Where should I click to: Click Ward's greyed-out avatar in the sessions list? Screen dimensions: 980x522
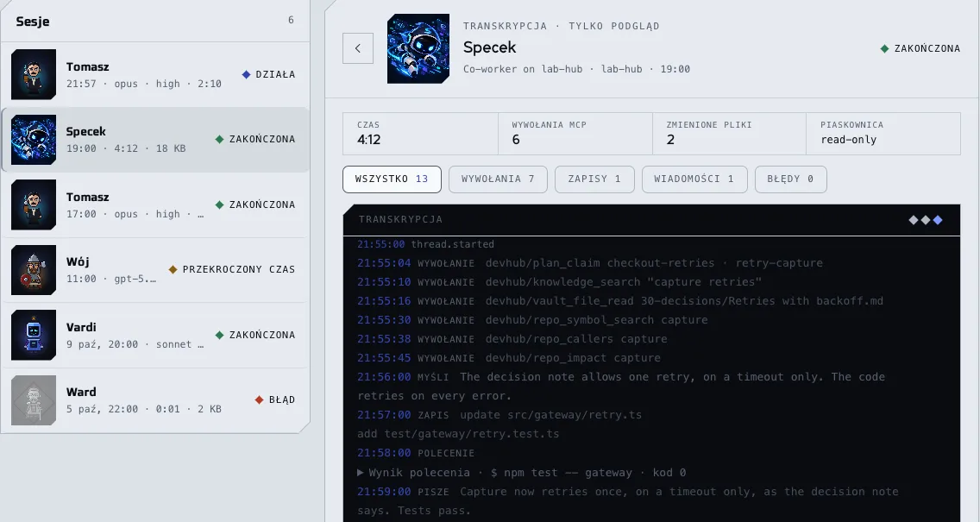pos(34,400)
